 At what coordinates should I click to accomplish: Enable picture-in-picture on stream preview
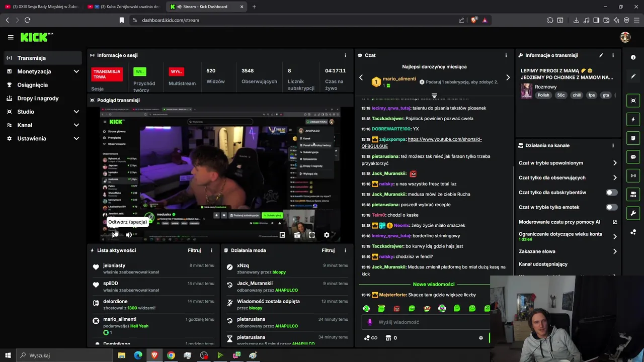point(282,235)
